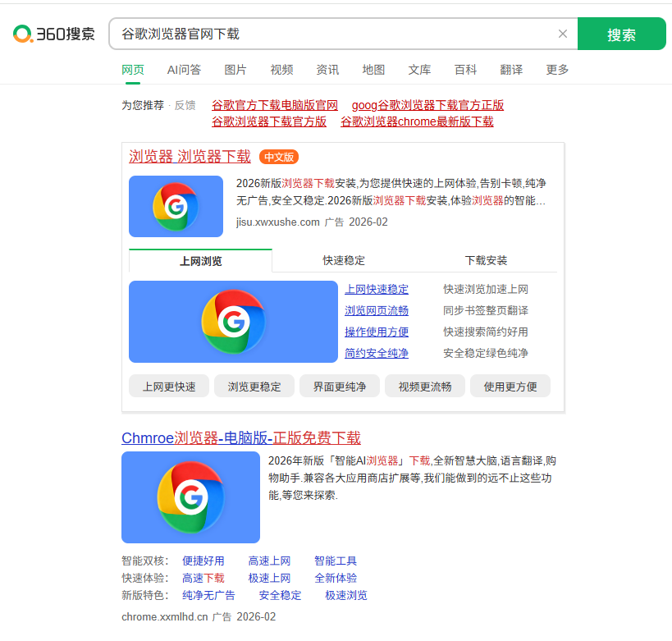Click the 谷歌浏览器chrome最新版下载 suggested link
672x641 pixels.
coord(417,121)
